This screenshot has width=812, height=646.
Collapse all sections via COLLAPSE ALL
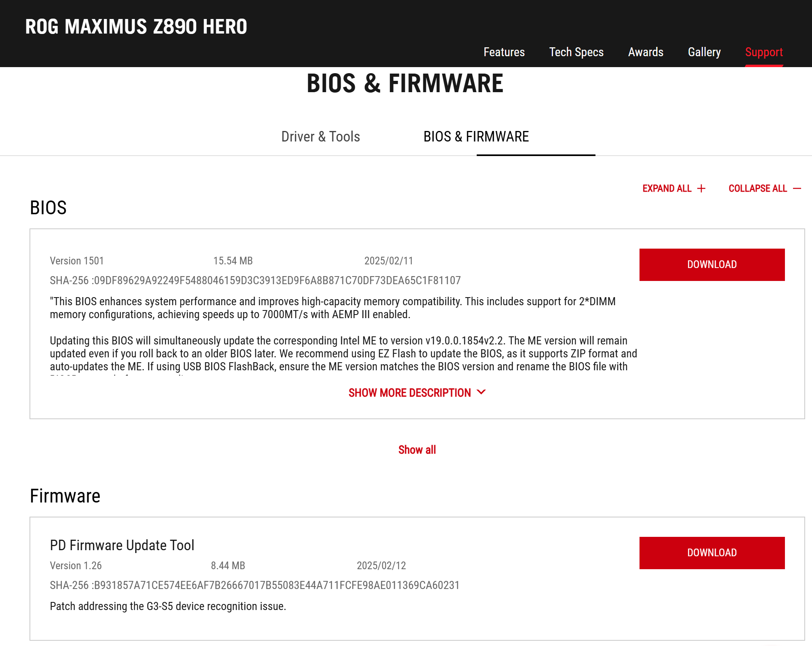[x=757, y=188]
